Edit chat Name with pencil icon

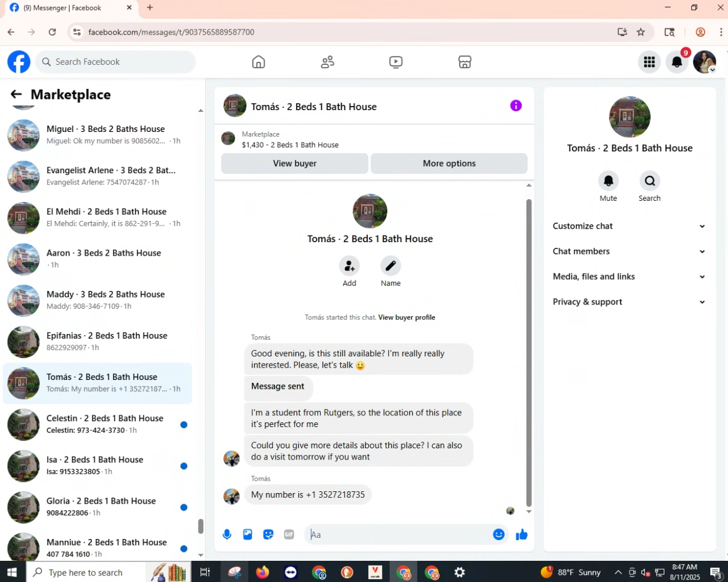point(391,266)
